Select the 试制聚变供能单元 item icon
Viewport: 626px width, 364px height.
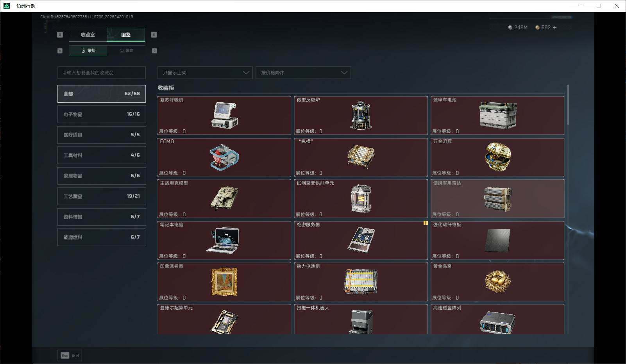[x=361, y=199]
